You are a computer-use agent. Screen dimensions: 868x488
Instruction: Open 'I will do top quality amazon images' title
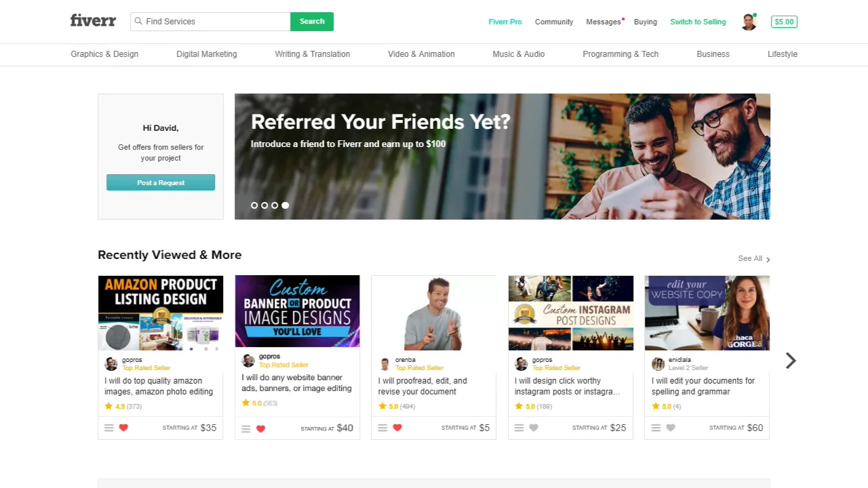pos(159,386)
